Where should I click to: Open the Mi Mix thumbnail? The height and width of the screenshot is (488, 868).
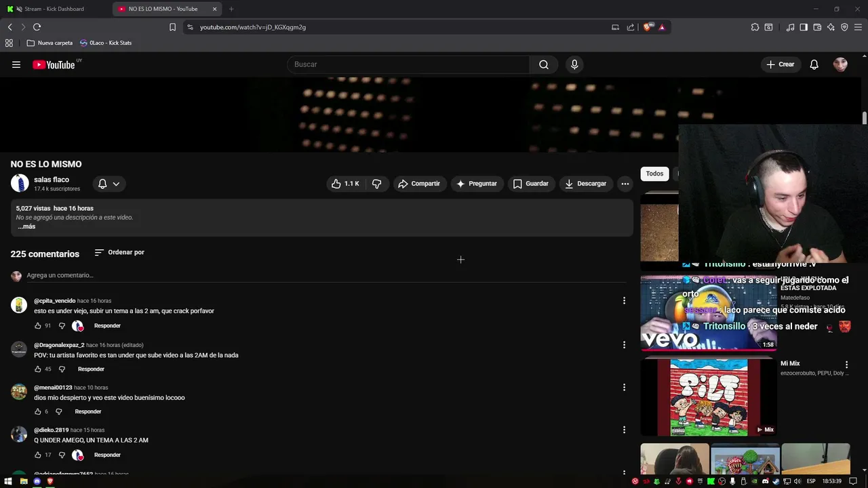709,397
